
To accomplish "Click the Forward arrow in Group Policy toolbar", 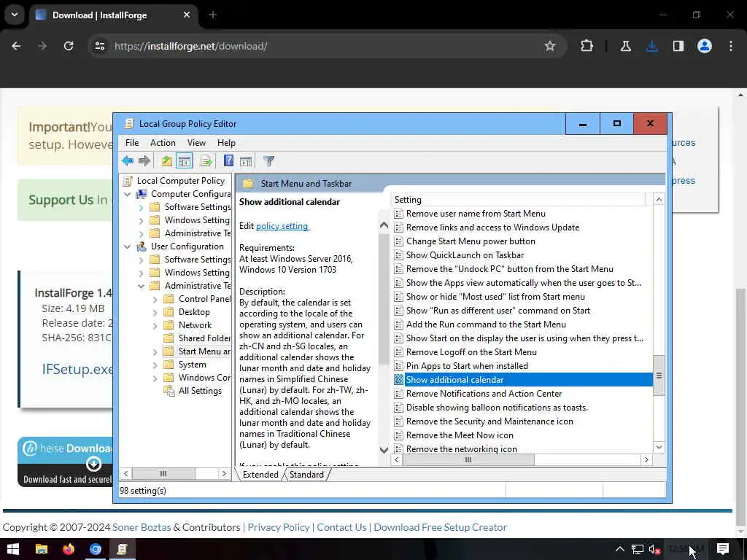I will [144, 161].
